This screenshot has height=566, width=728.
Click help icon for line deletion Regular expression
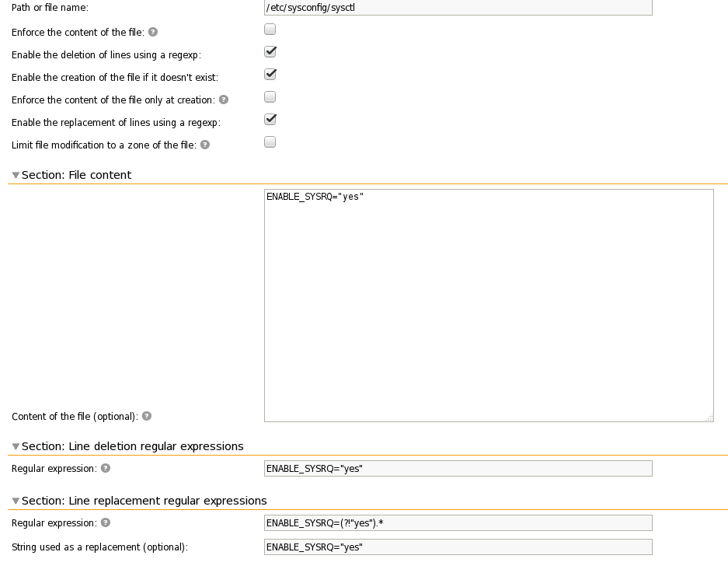(106, 468)
